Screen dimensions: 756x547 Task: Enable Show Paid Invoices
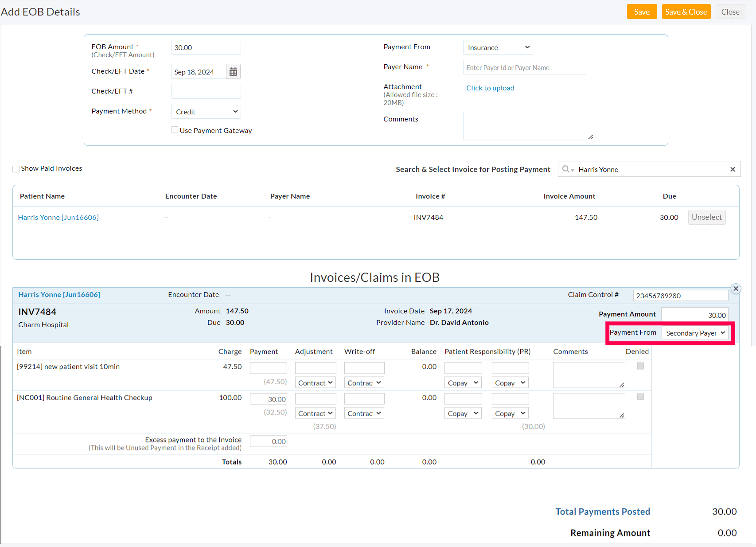coord(16,168)
